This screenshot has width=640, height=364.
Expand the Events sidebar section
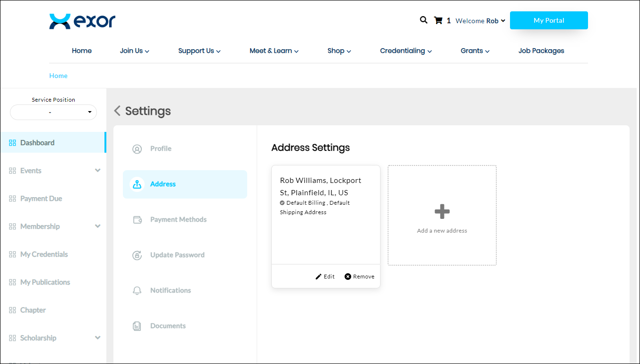pyautogui.click(x=97, y=171)
